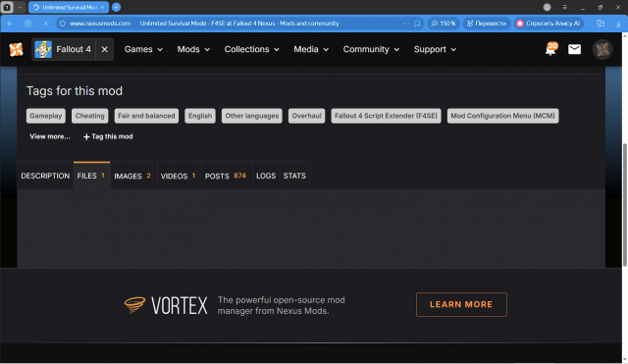Click the translate page button
The width and height of the screenshot is (628, 364).
pos(487,24)
